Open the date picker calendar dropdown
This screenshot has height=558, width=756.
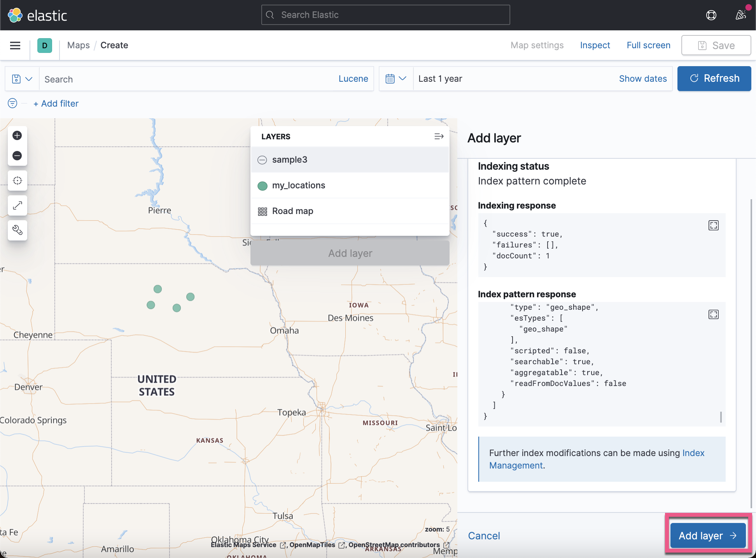point(395,78)
